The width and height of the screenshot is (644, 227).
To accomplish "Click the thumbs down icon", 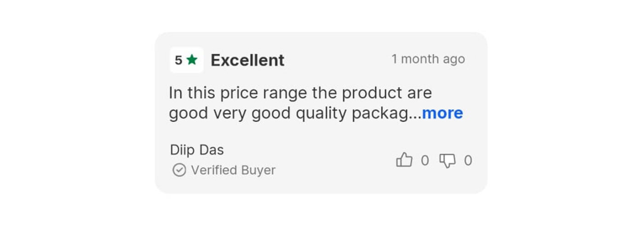I will tap(447, 160).
